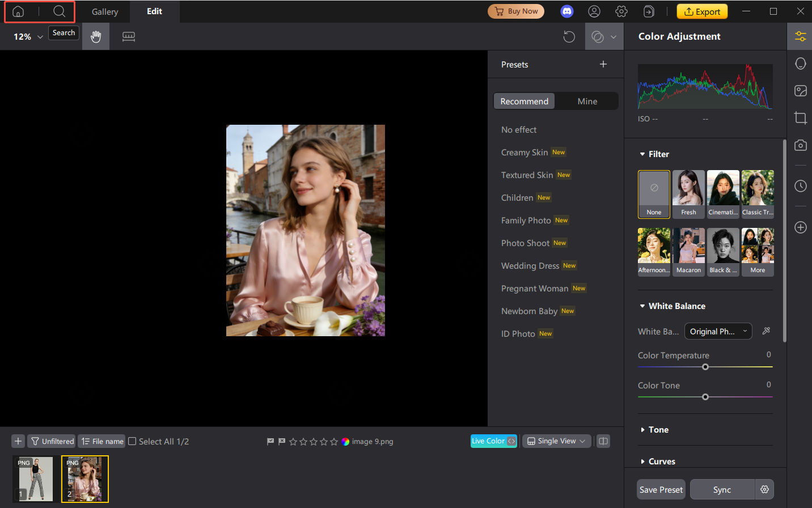
Task: Click the Color Temperature slider handle
Action: click(705, 367)
